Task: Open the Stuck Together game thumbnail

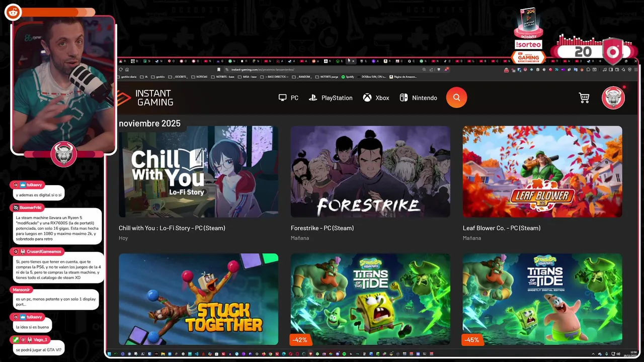Action: point(198,299)
